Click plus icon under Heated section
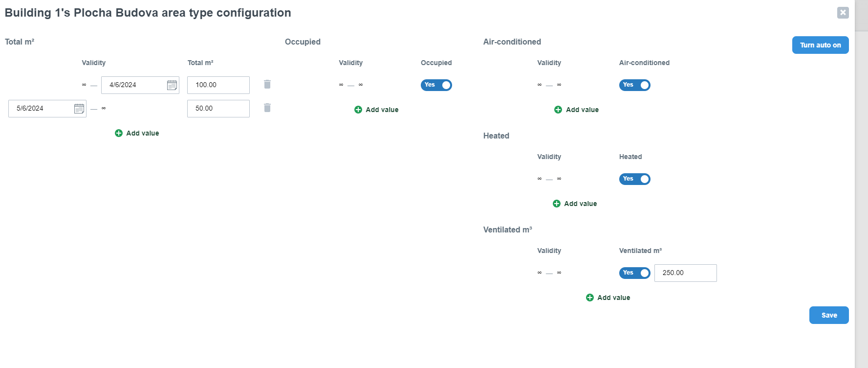 pyautogui.click(x=557, y=204)
